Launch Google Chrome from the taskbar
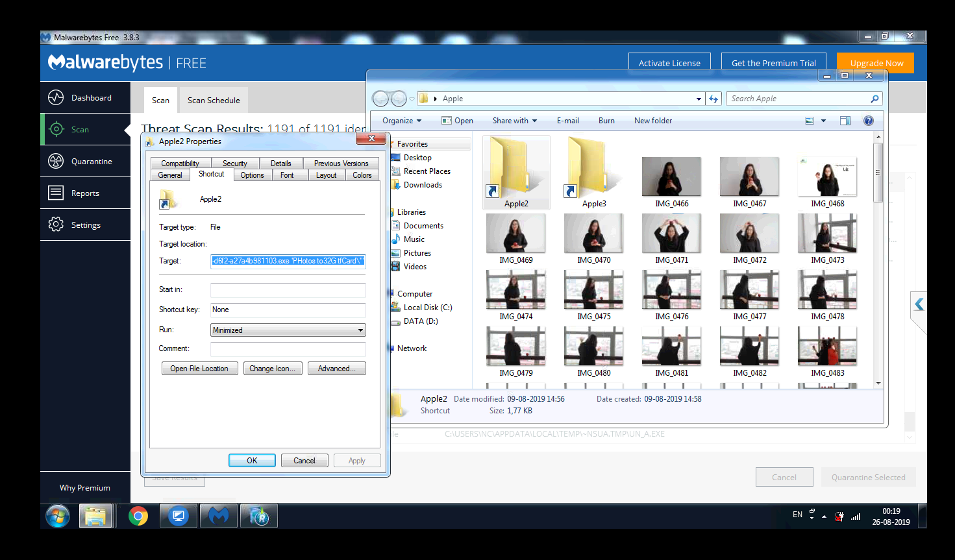955x560 pixels. 138,517
